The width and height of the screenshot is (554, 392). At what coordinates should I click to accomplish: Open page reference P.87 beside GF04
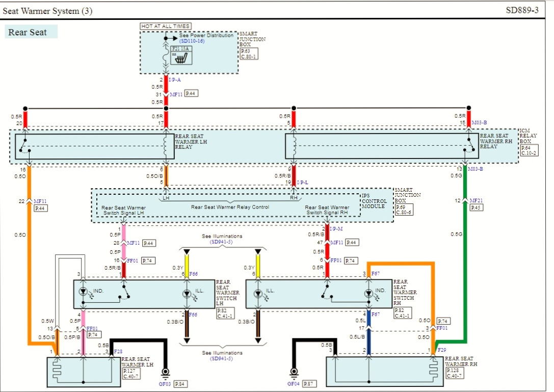pyautogui.click(x=308, y=383)
